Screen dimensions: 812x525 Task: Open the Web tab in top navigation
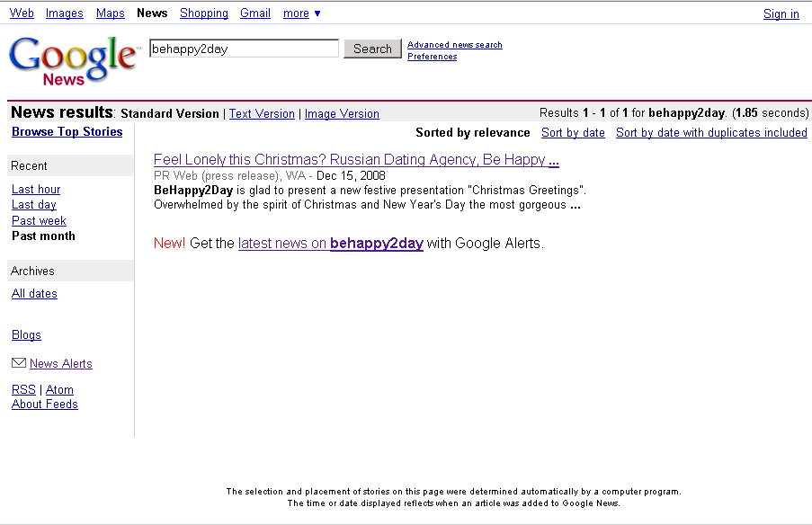(x=22, y=13)
